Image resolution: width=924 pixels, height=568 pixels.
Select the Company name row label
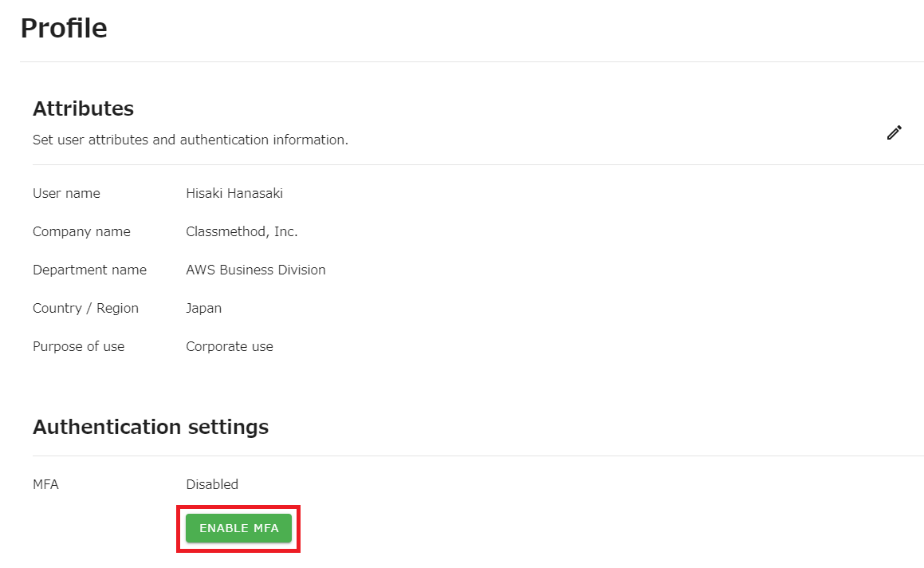[x=81, y=231]
